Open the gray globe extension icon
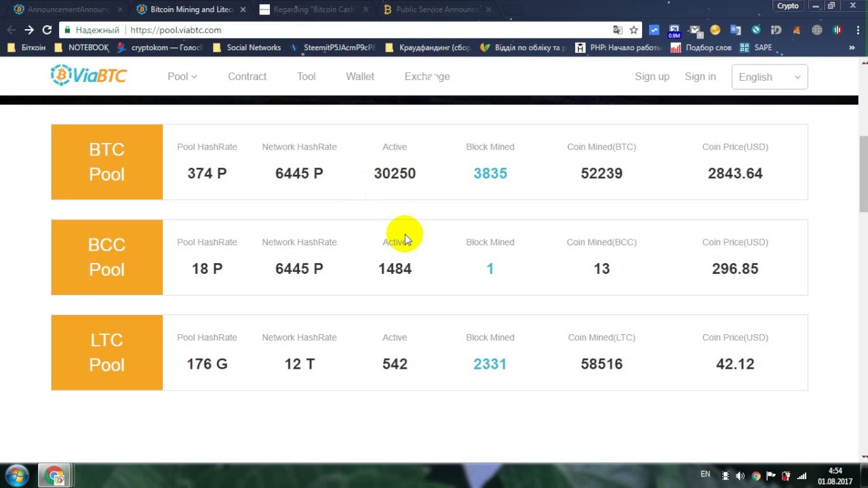868x488 pixels. pos(816,30)
